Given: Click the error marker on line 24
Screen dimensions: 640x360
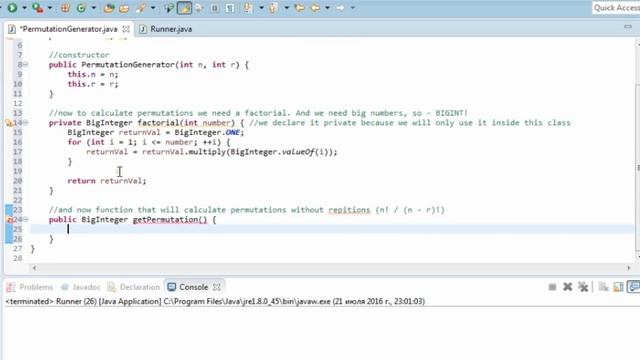Looking at the screenshot, I should point(9,220).
